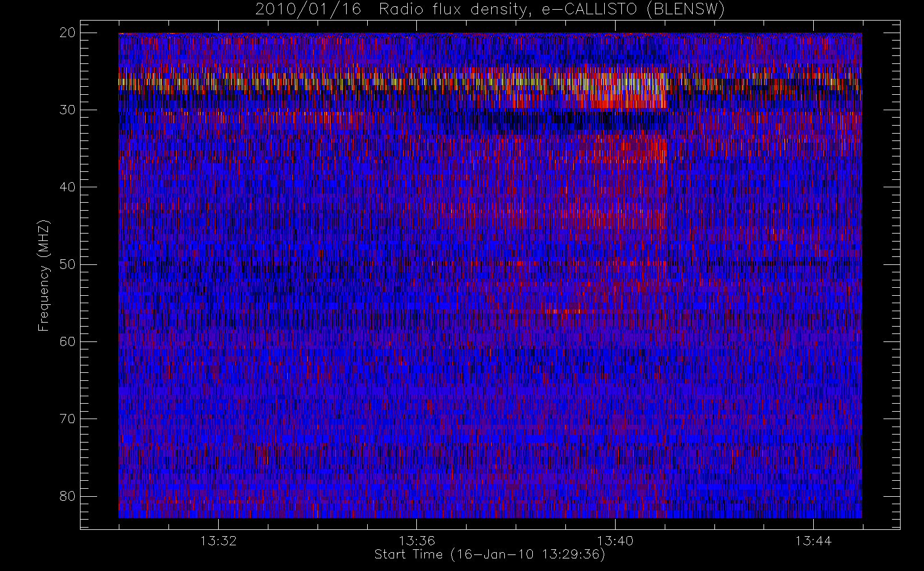This screenshot has width=924, height=571.
Task: Click the 'Frequency (MHZ)' axis label
Action: 44,275
